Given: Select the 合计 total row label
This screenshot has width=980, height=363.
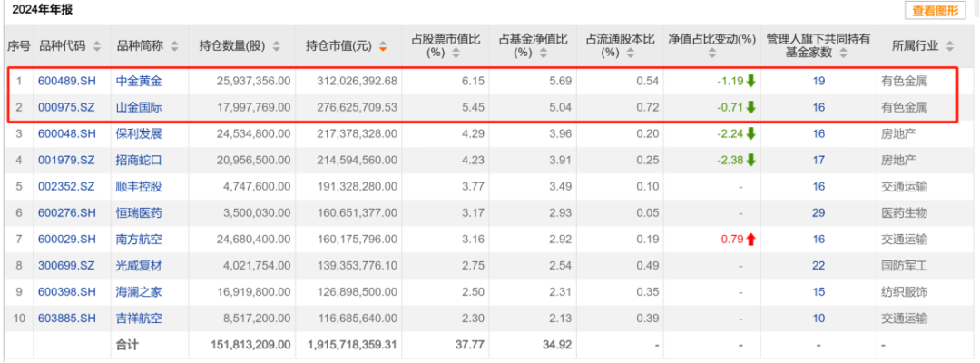Looking at the screenshot, I should (128, 344).
